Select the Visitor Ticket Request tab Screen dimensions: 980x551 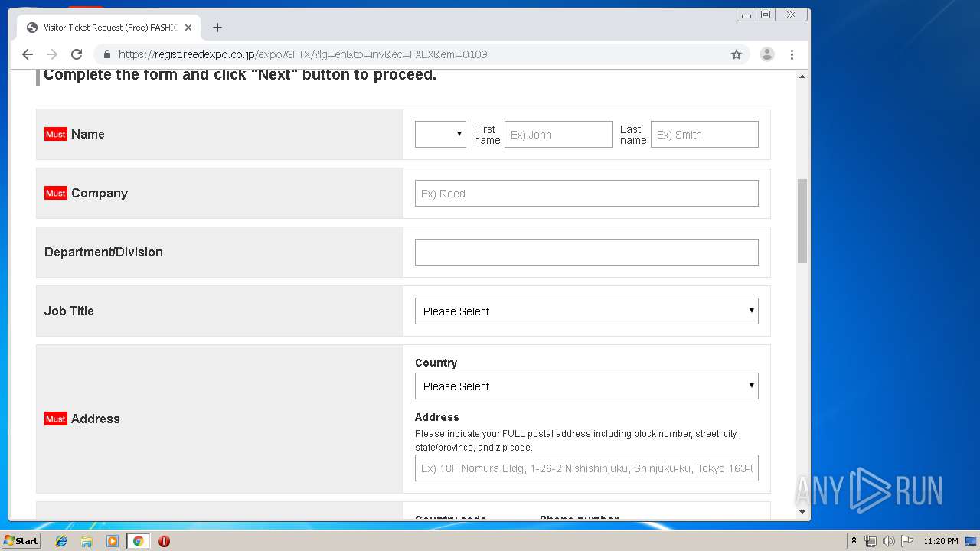(x=109, y=28)
